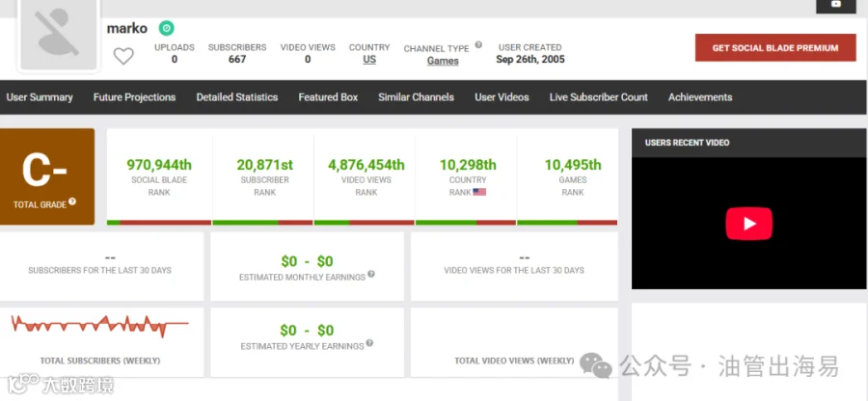Image resolution: width=868 pixels, height=401 pixels.
Task: Open the Featured Box tab
Action: point(328,97)
